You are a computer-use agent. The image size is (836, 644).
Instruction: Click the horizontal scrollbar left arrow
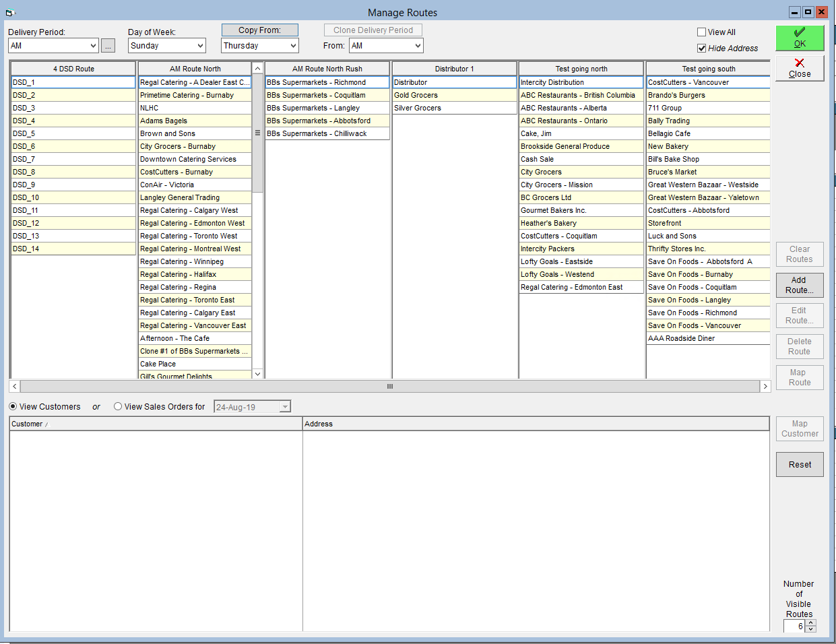[15, 387]
